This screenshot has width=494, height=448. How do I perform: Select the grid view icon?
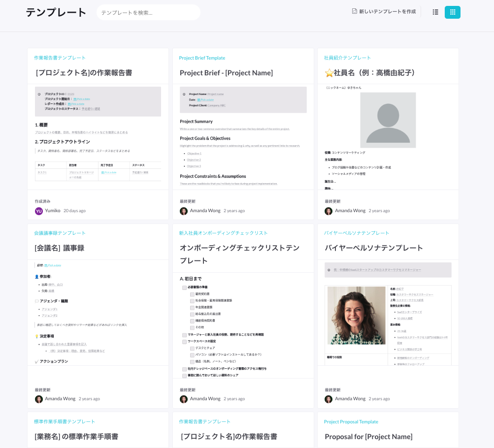[x=453, y=12]
